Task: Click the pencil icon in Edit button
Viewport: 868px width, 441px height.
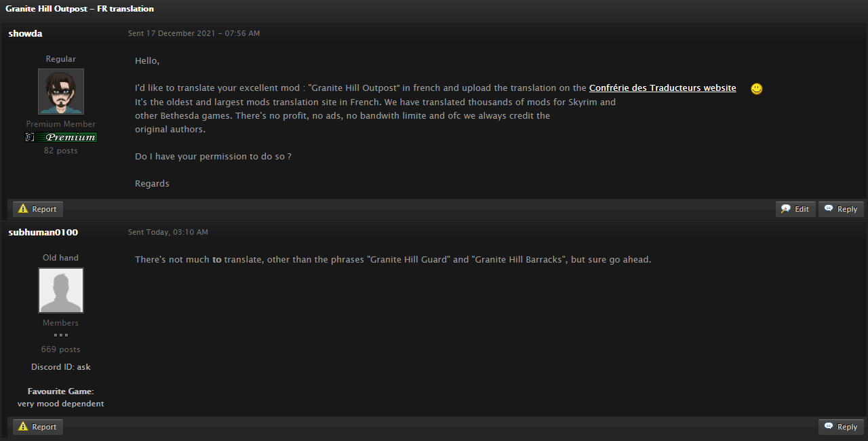Action: tap(785, 209)
